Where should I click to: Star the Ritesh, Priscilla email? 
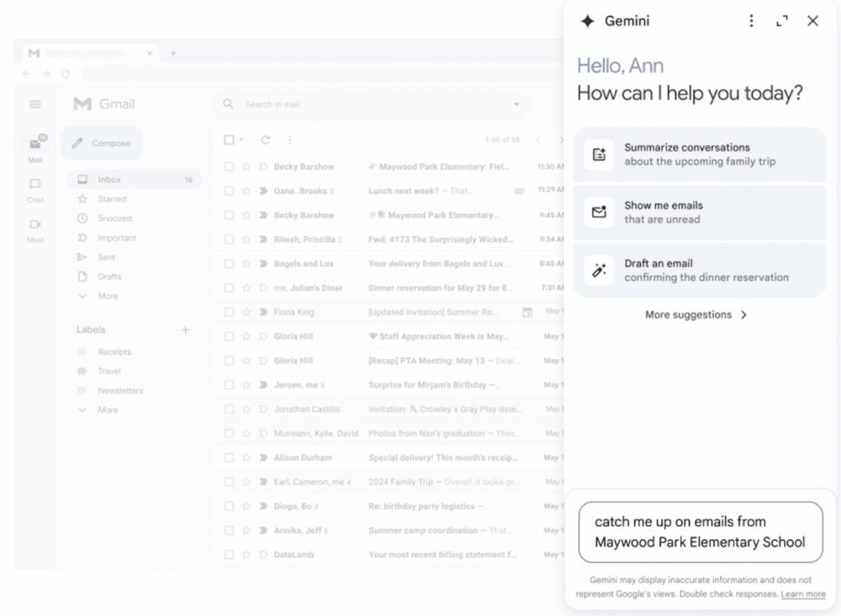tap(246, 240)
